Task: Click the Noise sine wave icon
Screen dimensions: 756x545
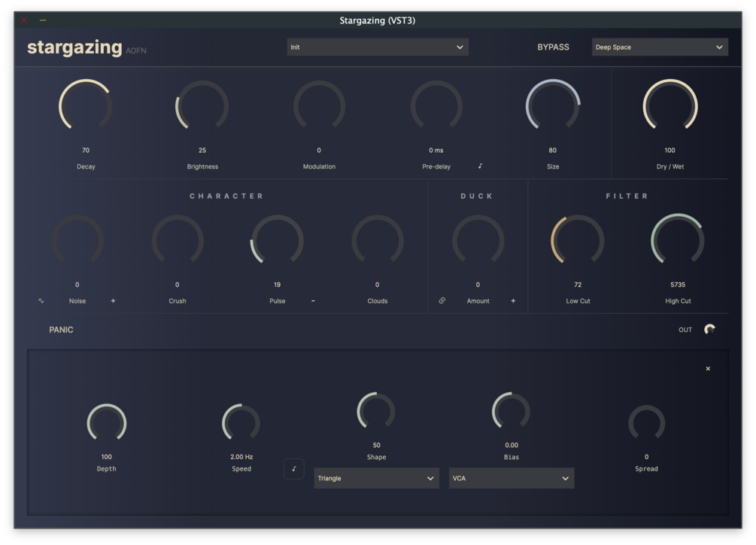Action: [41, 300]
